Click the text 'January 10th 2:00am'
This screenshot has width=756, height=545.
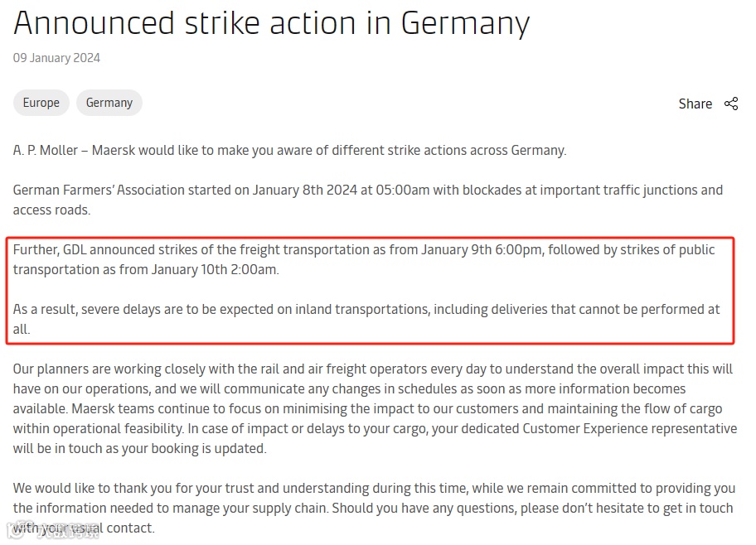214,269
